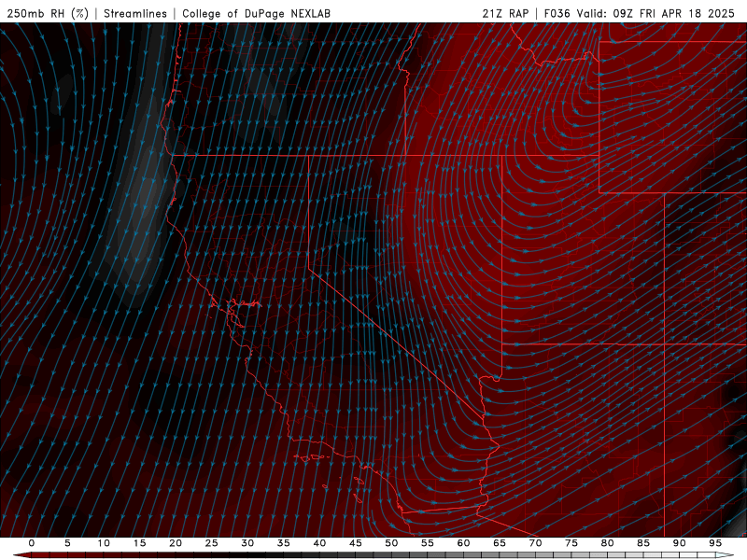
Task: Click the 30 tick label on the color scale
Action: click(x=247, y=543)
